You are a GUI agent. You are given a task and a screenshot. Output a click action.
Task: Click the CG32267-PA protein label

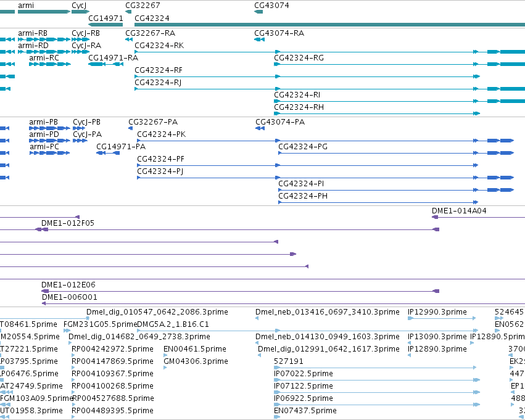pos(153,122)
